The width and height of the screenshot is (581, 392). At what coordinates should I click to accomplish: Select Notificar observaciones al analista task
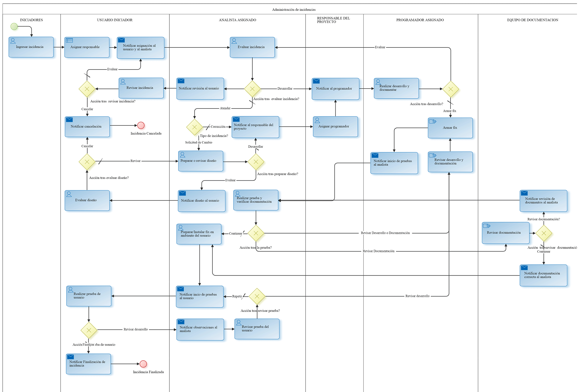[200, 329]
